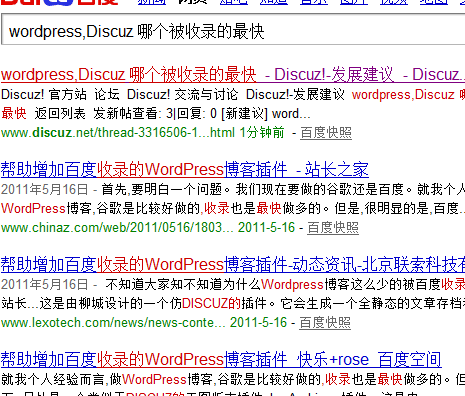The image size is (465, 396).
Task: Click the '站长...这是由柳城设计的一个仿DISCUZ的插件' snippet line
Action: 233,304
